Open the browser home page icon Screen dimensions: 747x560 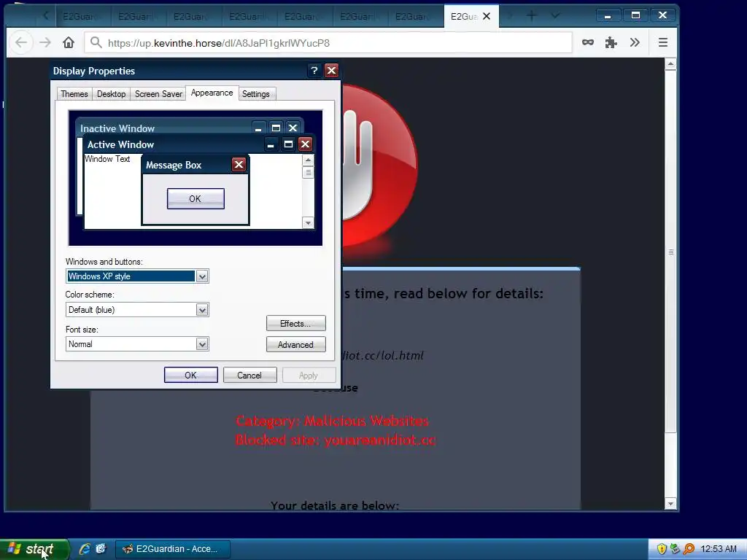pyautogui.click(x=69, y=43)
